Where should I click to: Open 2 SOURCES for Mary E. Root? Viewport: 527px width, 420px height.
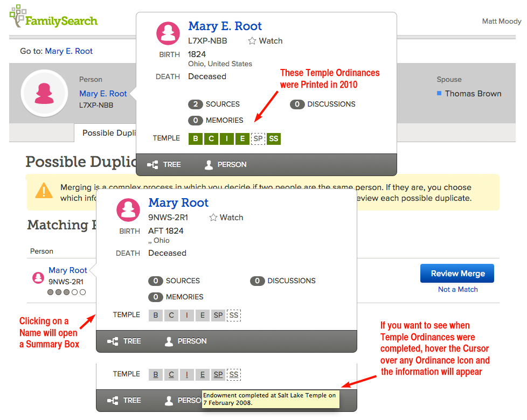pyautogui.click(x=214, y=104)
